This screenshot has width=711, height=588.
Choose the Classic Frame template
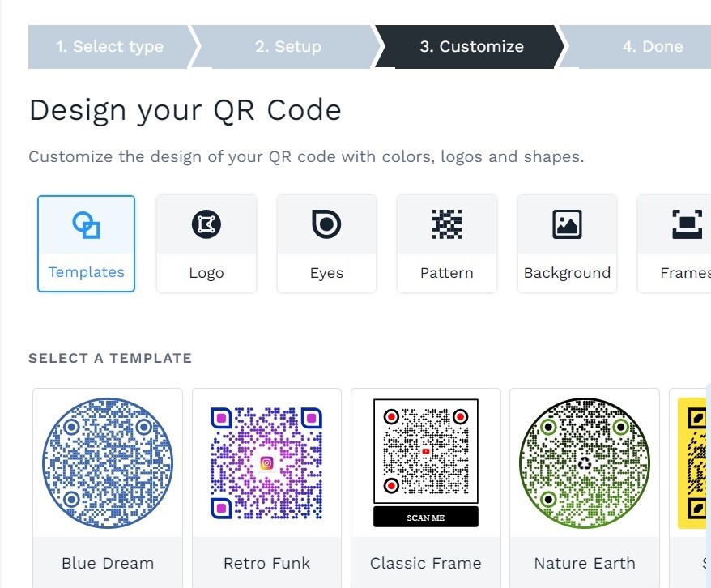click(425, 458)
